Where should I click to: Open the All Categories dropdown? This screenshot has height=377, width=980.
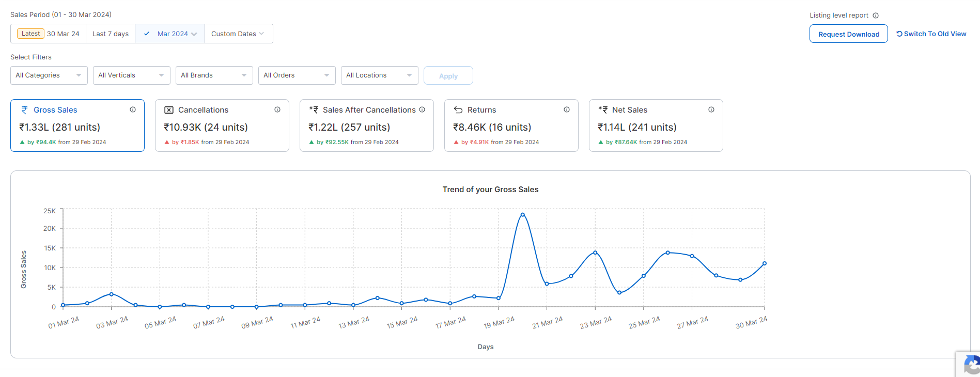pyautogui.click(x=49, y=75)
